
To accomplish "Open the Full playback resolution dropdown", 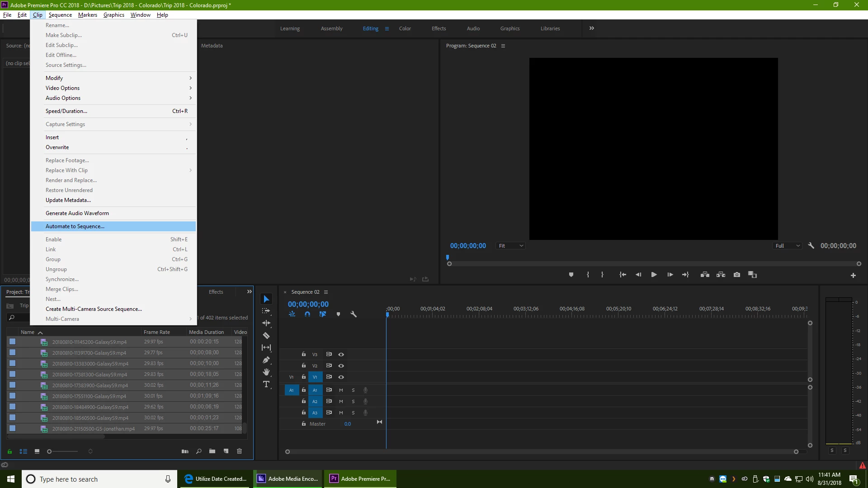I will pos(788,246).
